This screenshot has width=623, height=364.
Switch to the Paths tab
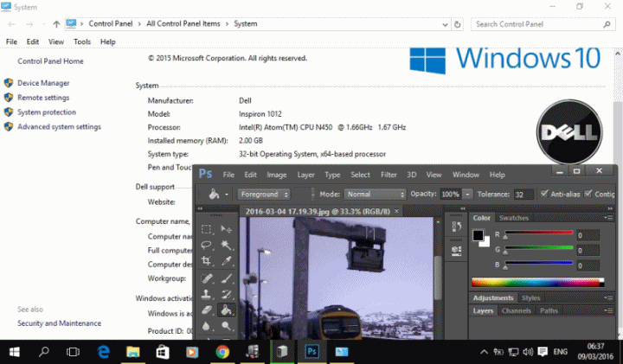coord(549,310)
